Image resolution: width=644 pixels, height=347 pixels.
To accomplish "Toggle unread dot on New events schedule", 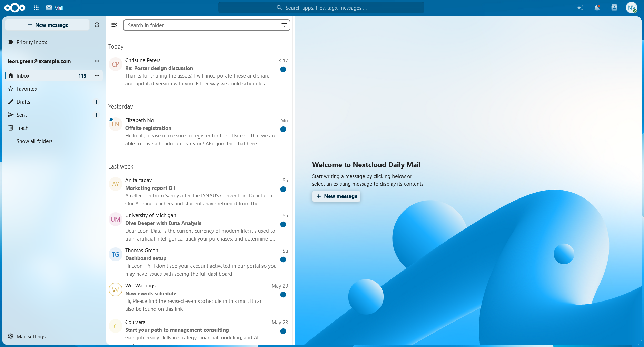I will coord(283,295).
